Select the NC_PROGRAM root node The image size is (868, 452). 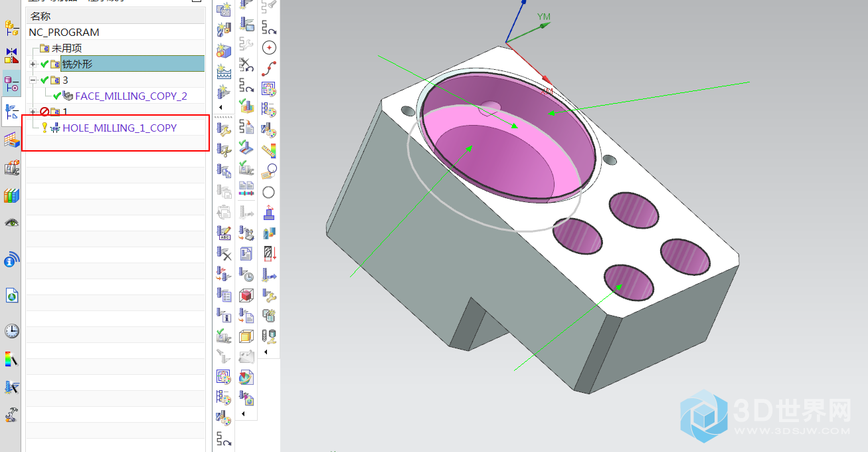tap(64, 32)
